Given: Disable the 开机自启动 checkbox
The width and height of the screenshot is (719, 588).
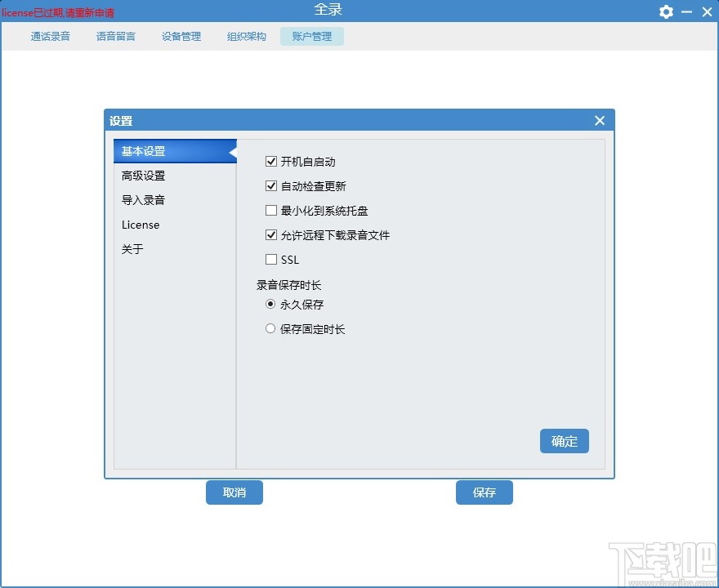Looking at the screenshot, I should coord(270,161).
